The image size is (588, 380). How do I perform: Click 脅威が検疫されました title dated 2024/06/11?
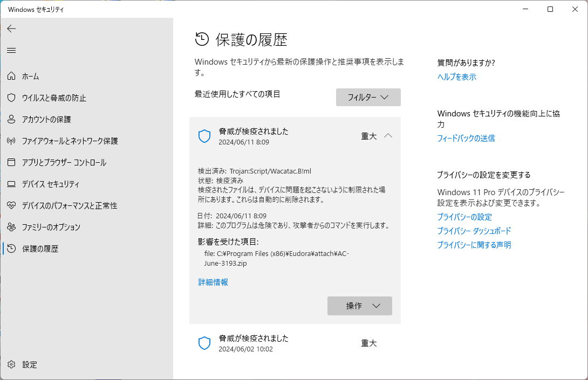254,131
